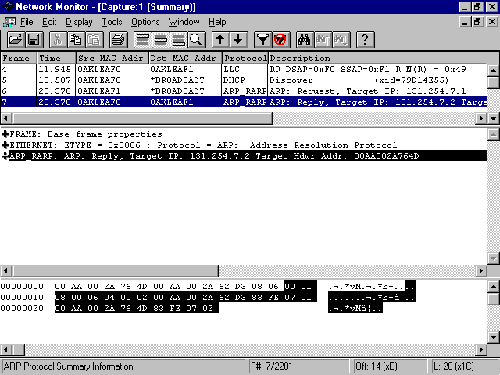Expand the FRAME base frame properties node
This screenshot has width=500, height=375.
[5, 134]
